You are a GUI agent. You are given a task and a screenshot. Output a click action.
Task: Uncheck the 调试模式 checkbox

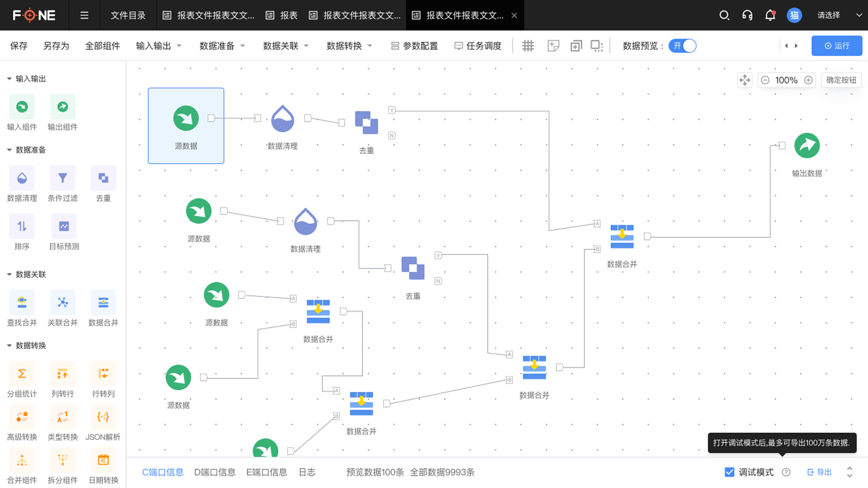(x=729, y=472)
